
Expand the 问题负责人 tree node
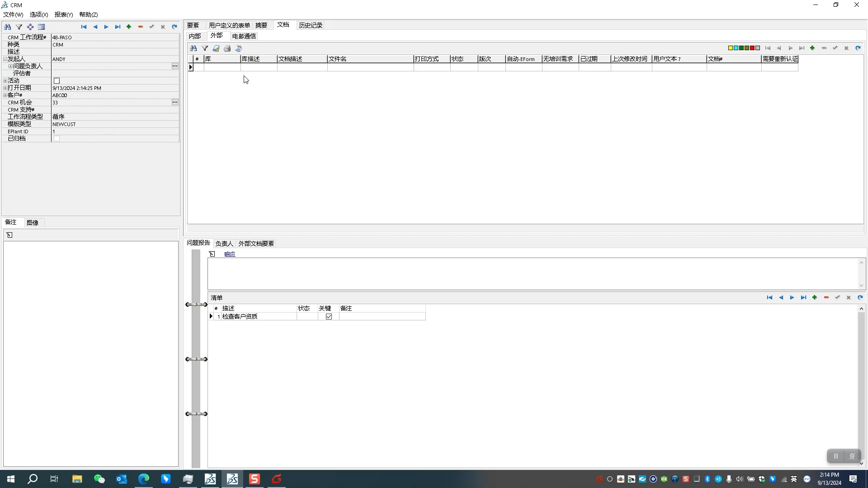pos(10,66)
